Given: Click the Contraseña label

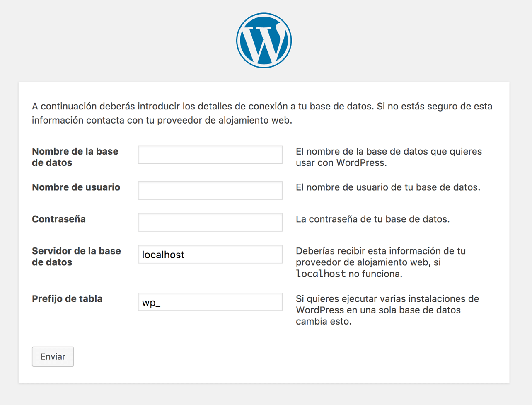Looking at the screenshot, I should pyautogui.click(x=58, y=219).
